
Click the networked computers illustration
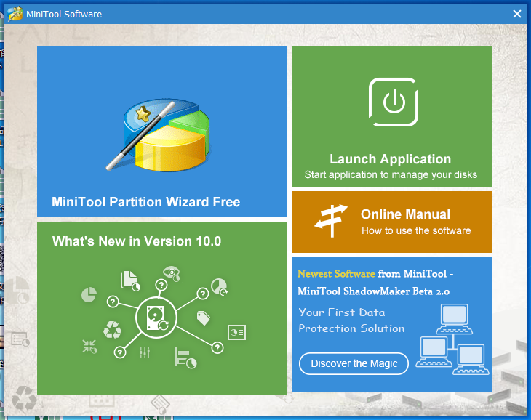coord(452,339)
